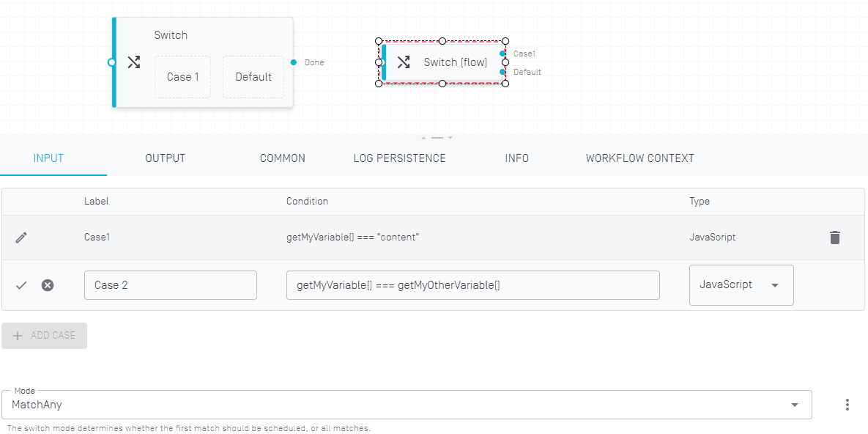Expand the Mode MatchAny dropdown

[x=794, y=405]
